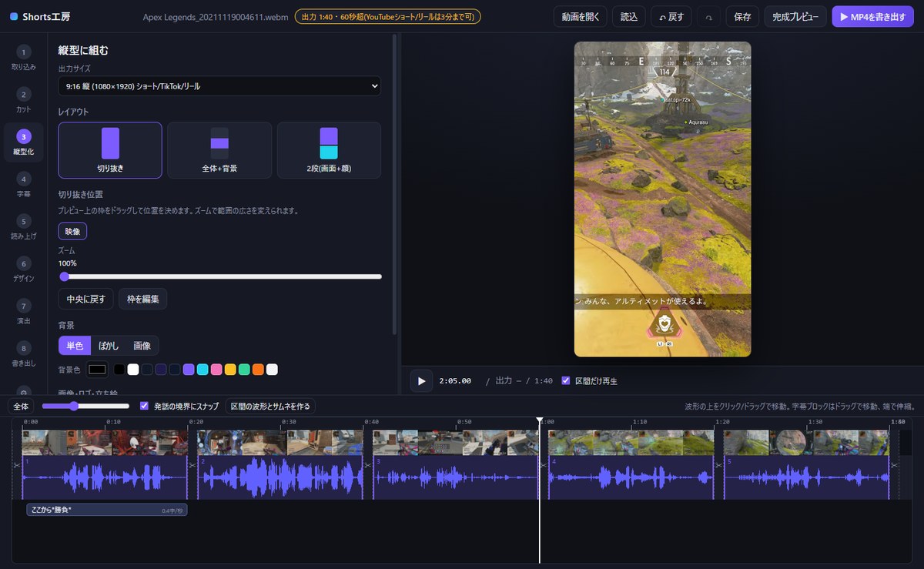Pick the black background swatch
This screenshot has width=924, height=569.
pyautogui.click(x=119, y=370)
